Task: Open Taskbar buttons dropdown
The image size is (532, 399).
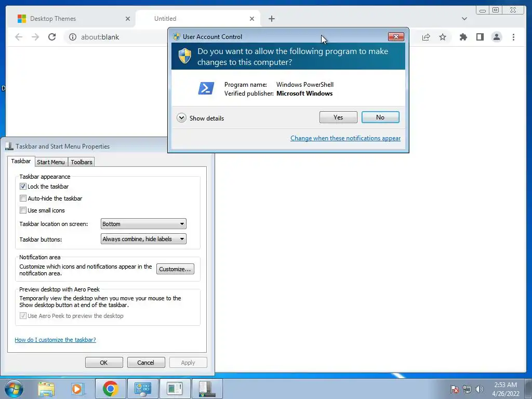Action: pyautogui.click(x=143, y=239)
